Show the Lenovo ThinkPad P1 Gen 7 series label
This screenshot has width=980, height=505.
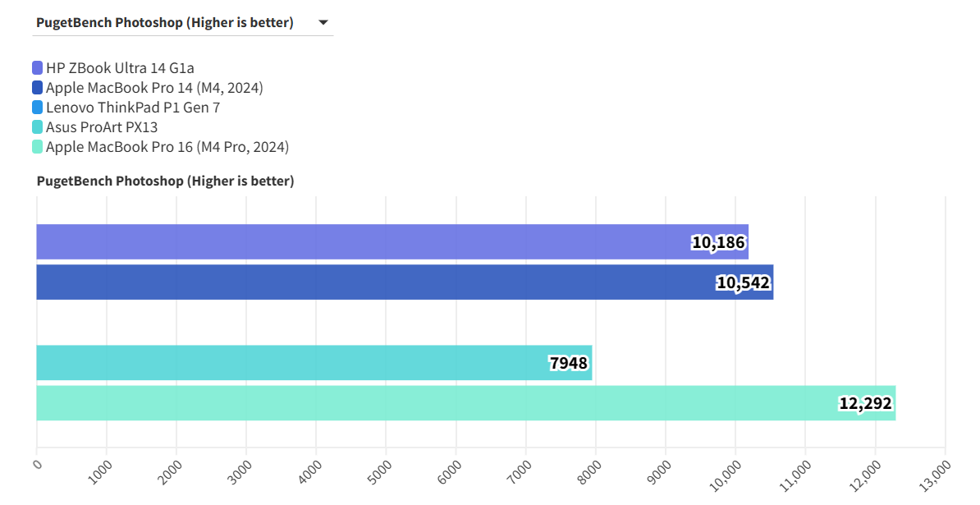click(x=133, y=108)
